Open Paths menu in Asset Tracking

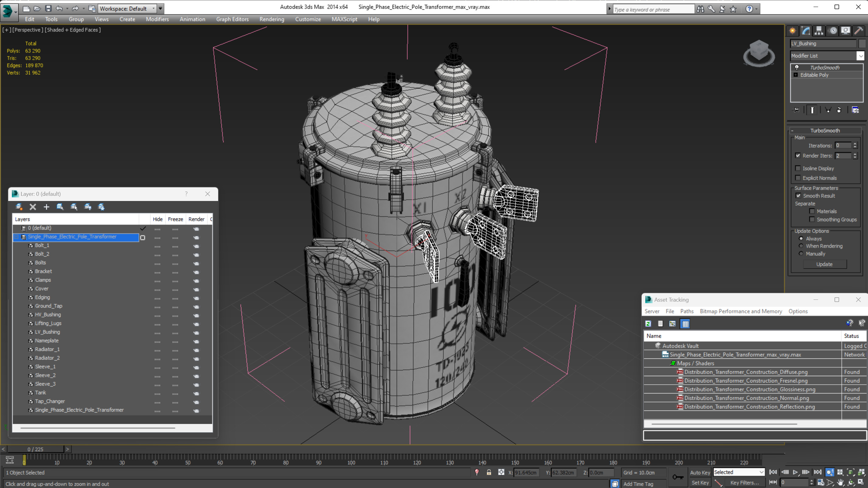point(687,311)
